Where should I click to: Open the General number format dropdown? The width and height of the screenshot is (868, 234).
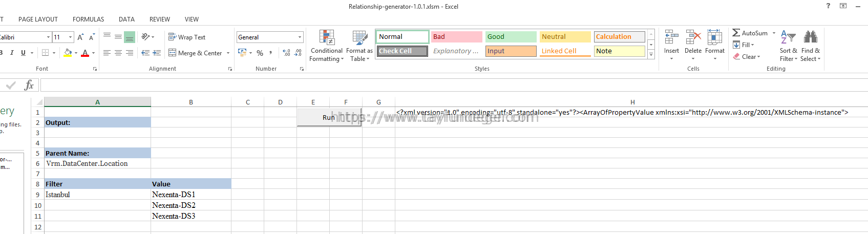tap(300, 37)
